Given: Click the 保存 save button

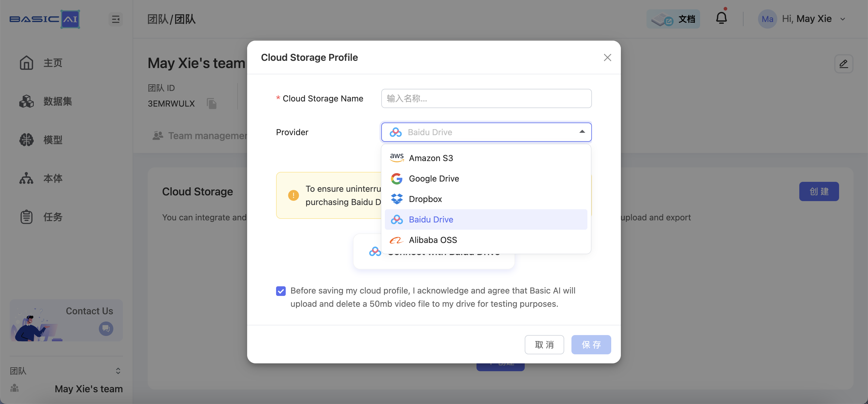Looking at the screenshot, I should 591,345.
